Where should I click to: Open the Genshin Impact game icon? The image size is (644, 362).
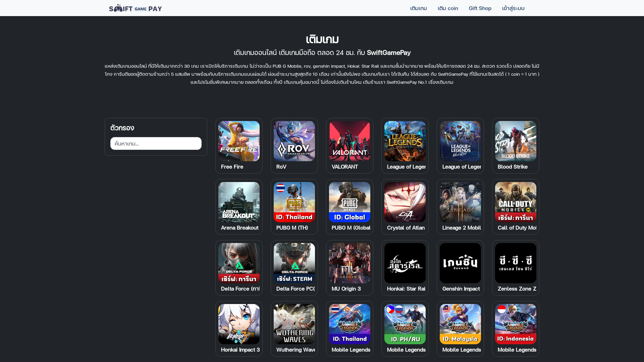[460, 263]
